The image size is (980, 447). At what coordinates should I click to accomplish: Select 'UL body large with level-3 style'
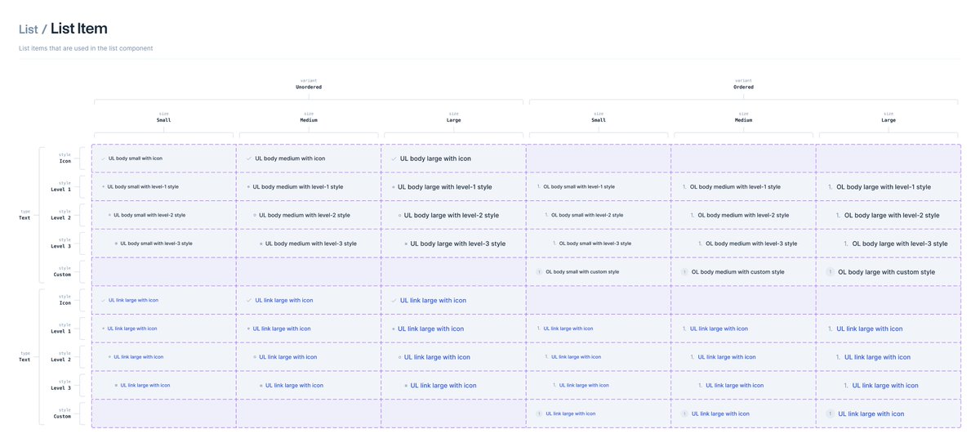coord(458,244)
